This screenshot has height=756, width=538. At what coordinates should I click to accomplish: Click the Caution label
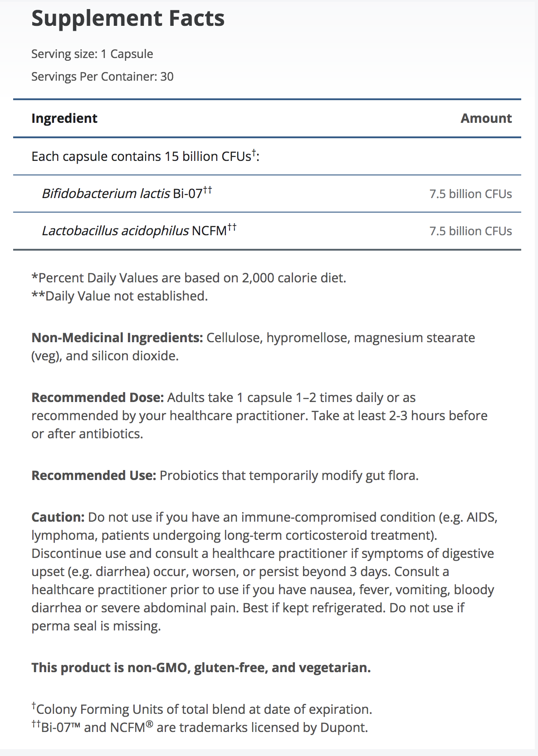click(x=58, y=517)
